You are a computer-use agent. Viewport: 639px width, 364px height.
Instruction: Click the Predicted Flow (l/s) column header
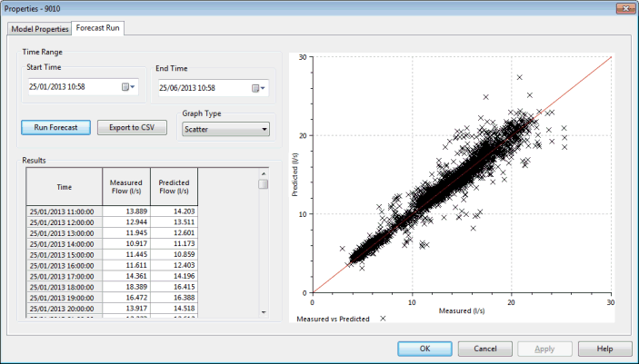point(174,187)
